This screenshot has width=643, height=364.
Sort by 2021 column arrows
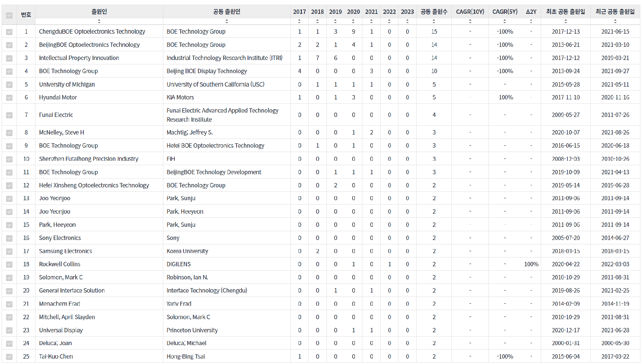pyautogui.click(x=371, y=21)
